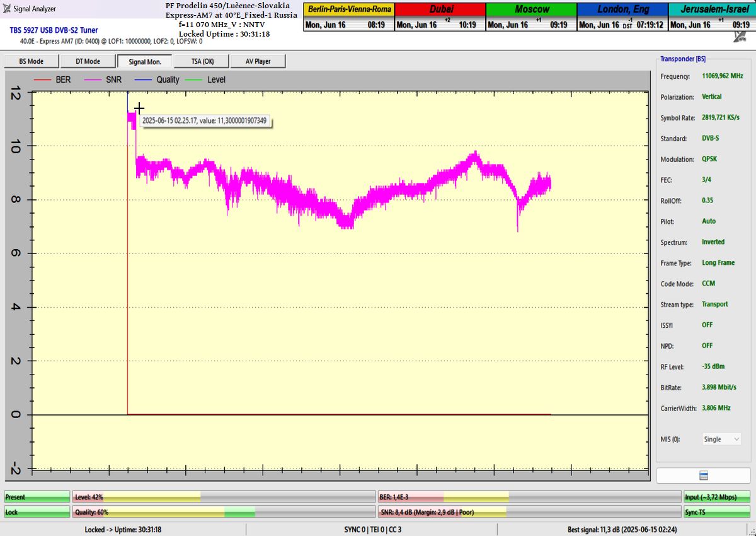Switch to DT Mode tab
This screenshot has height=536, width=756.
click(x=88, y=61)
